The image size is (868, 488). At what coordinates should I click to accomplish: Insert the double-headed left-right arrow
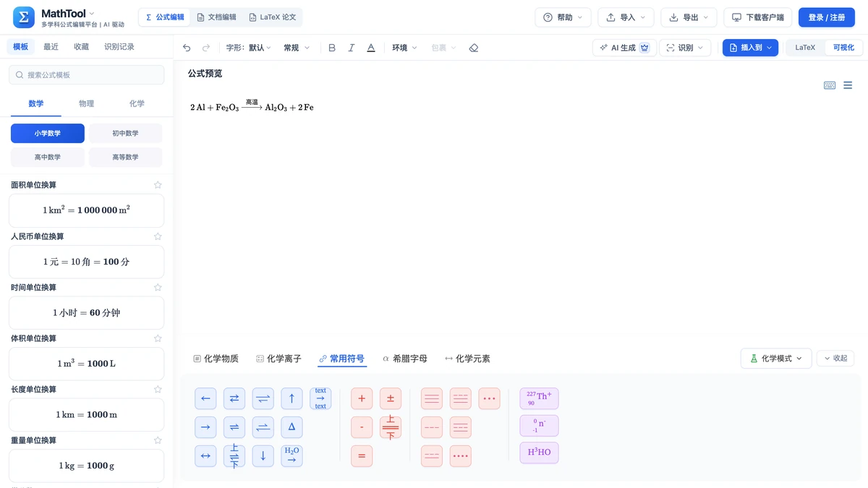click(x=205, y=456)
